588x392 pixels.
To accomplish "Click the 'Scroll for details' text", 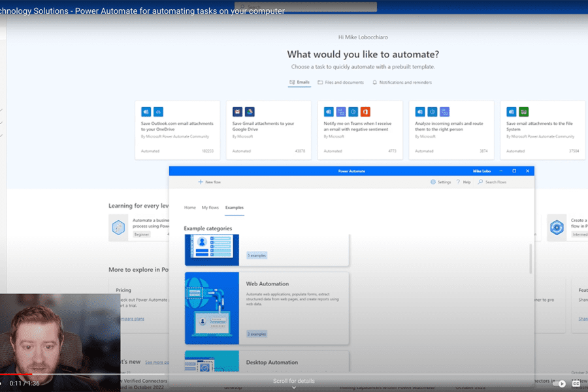I will [x=294, y=381].
